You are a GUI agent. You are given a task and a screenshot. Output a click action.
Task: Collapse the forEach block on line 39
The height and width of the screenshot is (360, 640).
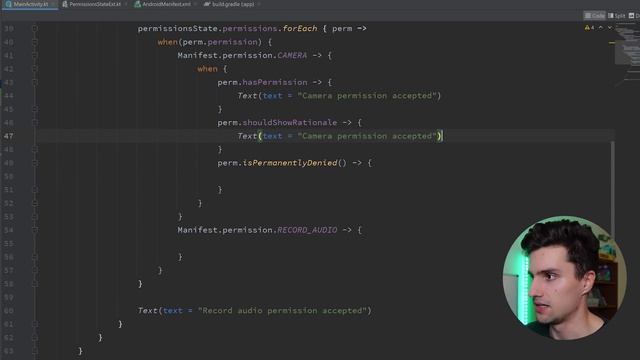[x=35, y=29]
